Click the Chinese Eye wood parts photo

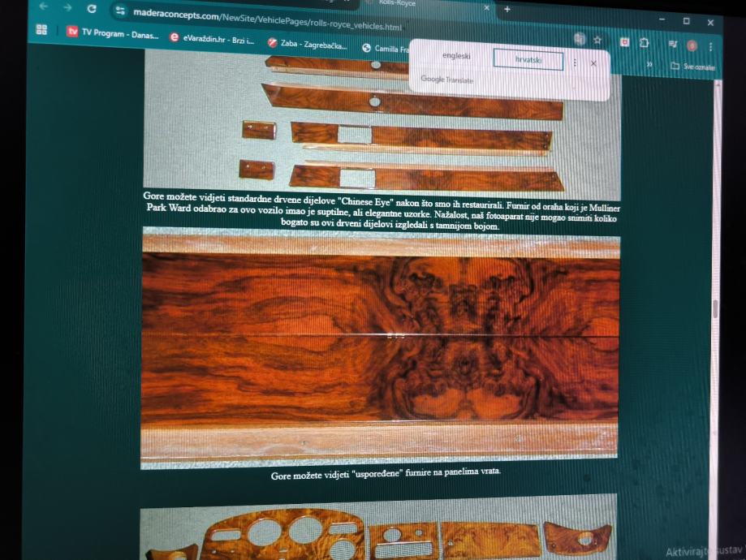382,126
